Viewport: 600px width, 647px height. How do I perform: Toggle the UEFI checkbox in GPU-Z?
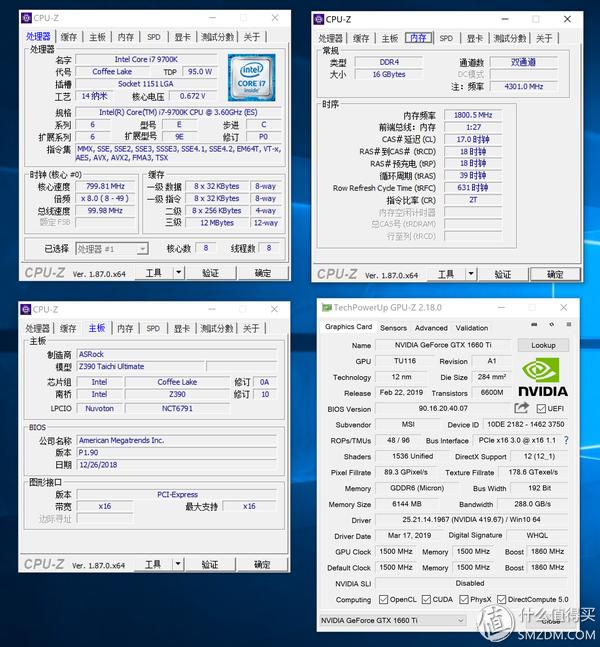pos(541,409)
